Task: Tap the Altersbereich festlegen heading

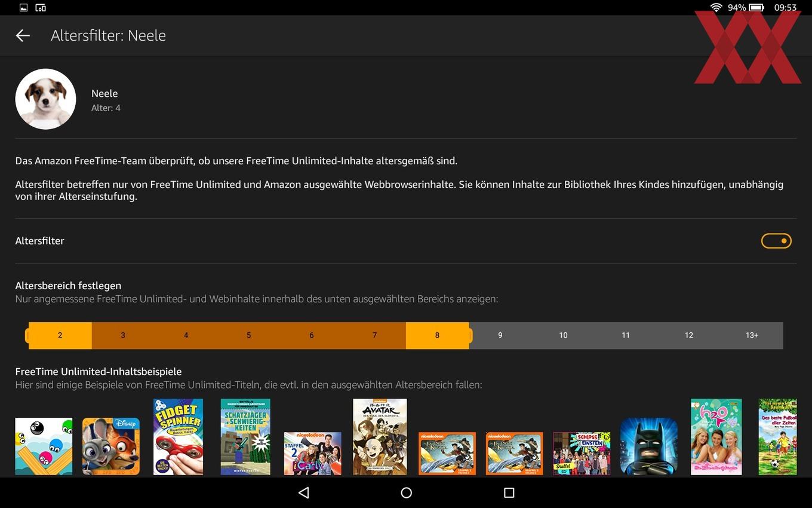Action: point(68,286)
